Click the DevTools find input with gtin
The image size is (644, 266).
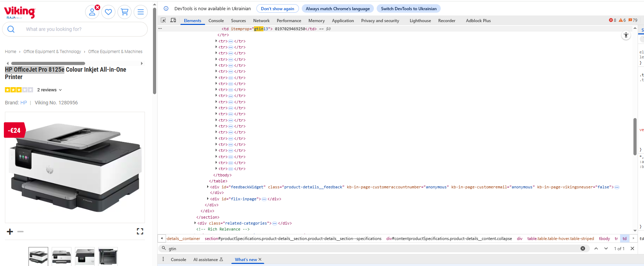tap(373, 248)
